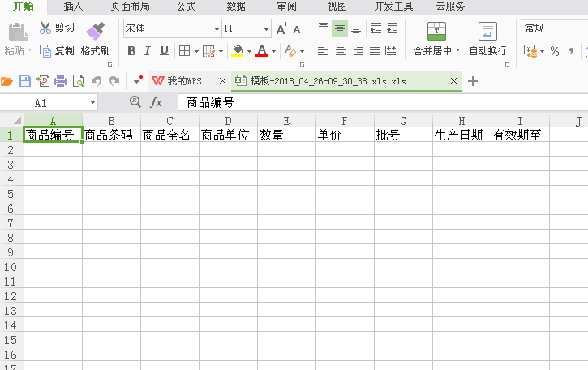Viewport: 588px width, 370px height.
Task: Click the undo arrow icon
Action: pyautogui.click(x=97, y=81)
